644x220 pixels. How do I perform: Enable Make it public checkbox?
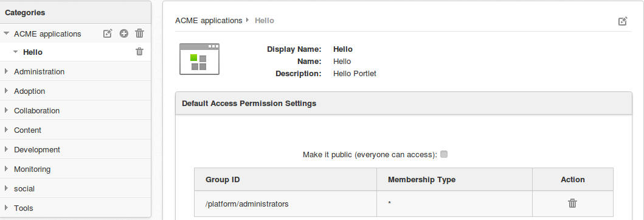tap(443, 155)
